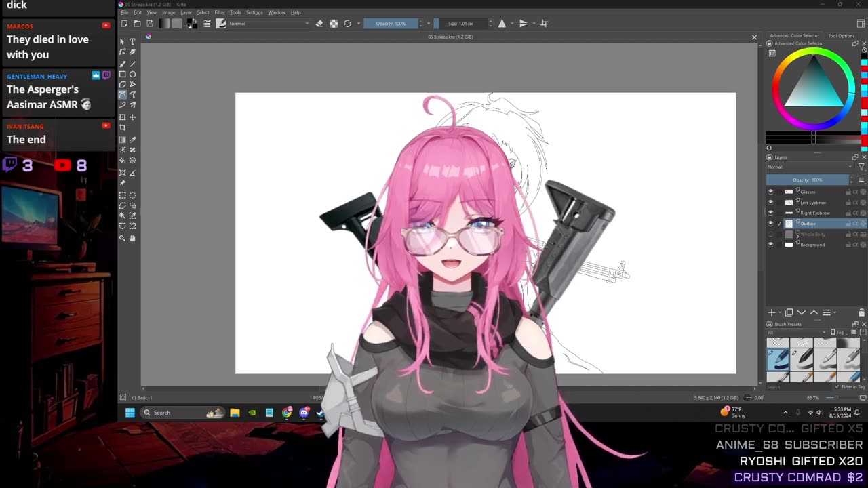Toggle vertical mirror tool
Image resolution: width=868 pixels, height=488 pixels.
click(523, 23)
